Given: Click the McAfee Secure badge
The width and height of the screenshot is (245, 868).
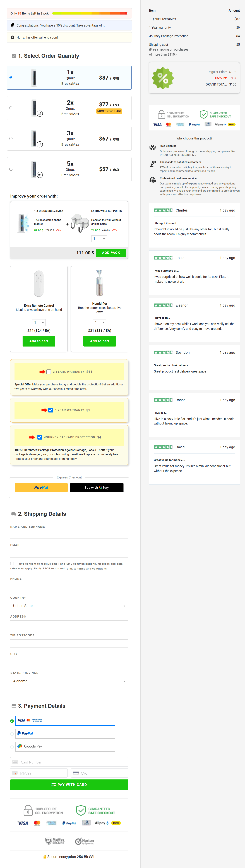Looking at the screenshot, I should point(55,841).
